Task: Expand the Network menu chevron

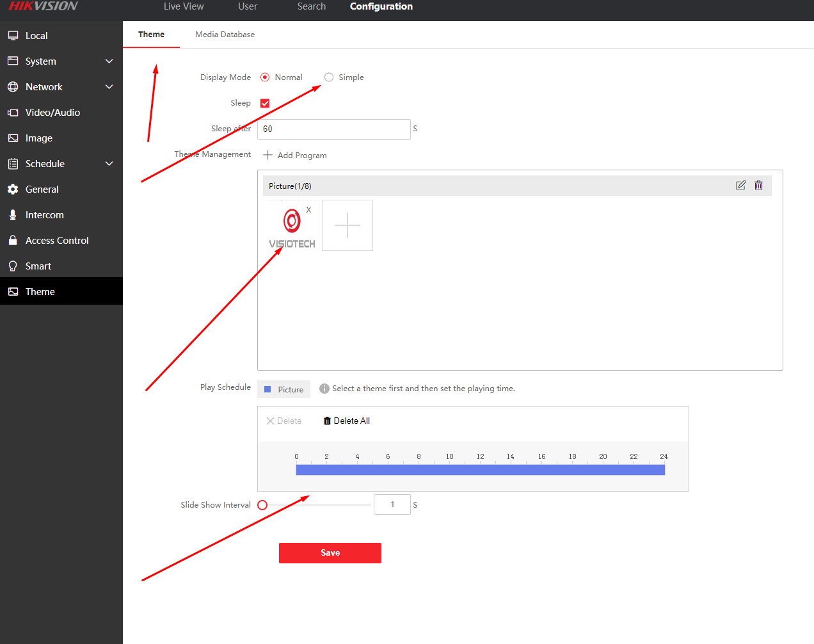Action: pyautogui.click(x=109, y=87)
